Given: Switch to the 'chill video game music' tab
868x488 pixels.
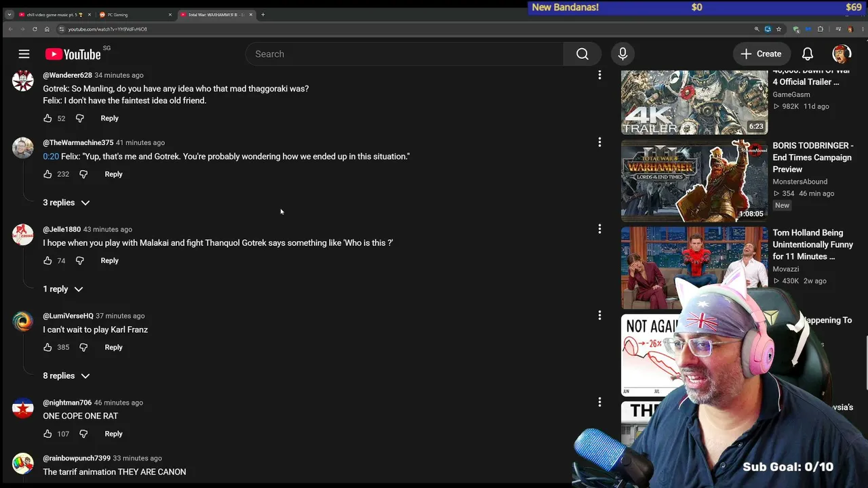Looking at the screenshot, I should point(54,14).
